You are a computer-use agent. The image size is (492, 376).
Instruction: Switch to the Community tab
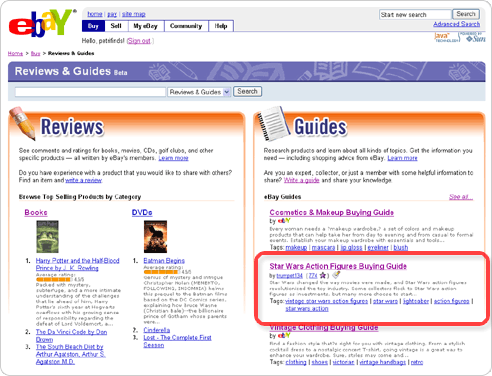[186, 26]
